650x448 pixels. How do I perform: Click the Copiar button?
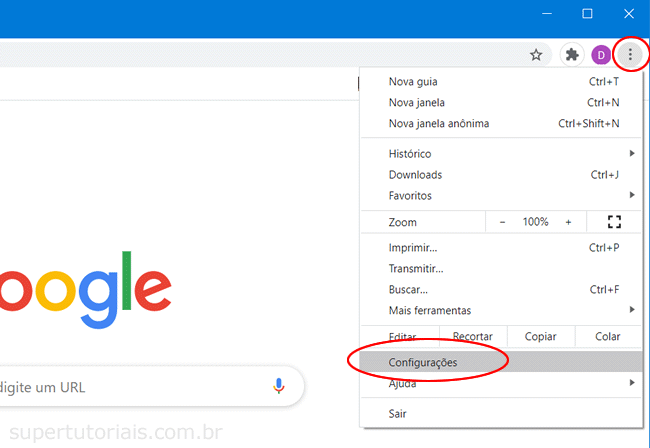540,337
